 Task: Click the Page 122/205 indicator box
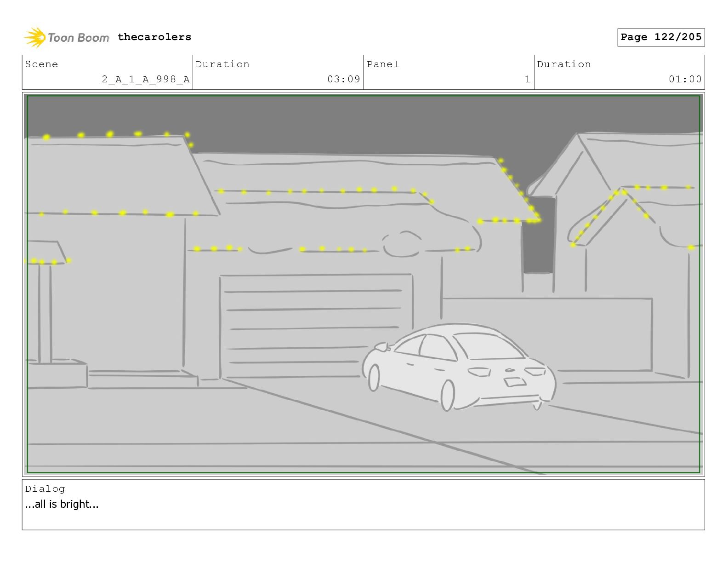coord(660,37)
